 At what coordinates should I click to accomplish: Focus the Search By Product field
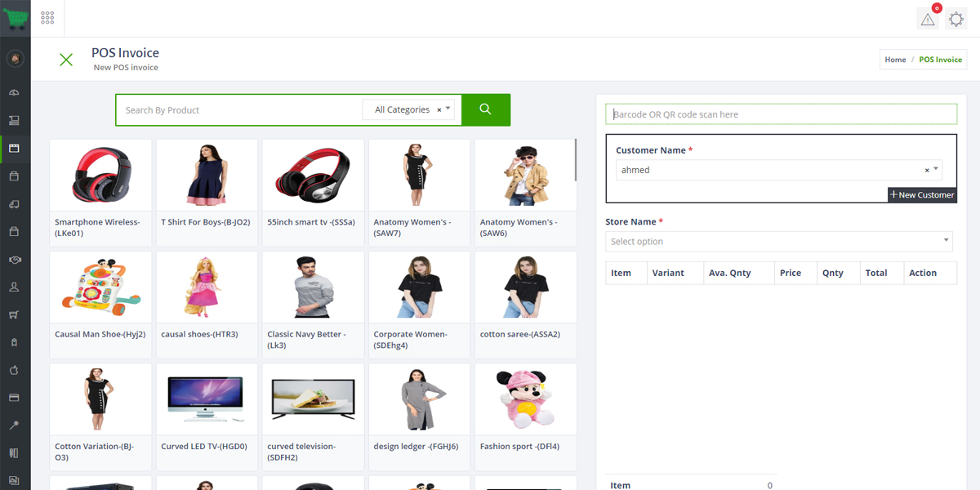tap(239, 109)
